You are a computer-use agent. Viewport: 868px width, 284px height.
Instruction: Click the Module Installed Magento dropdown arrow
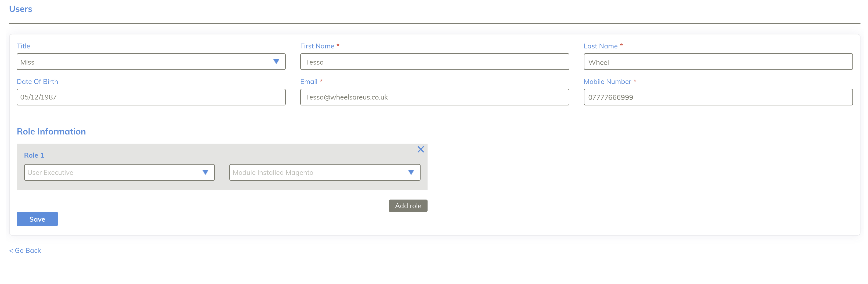[411, 172]
